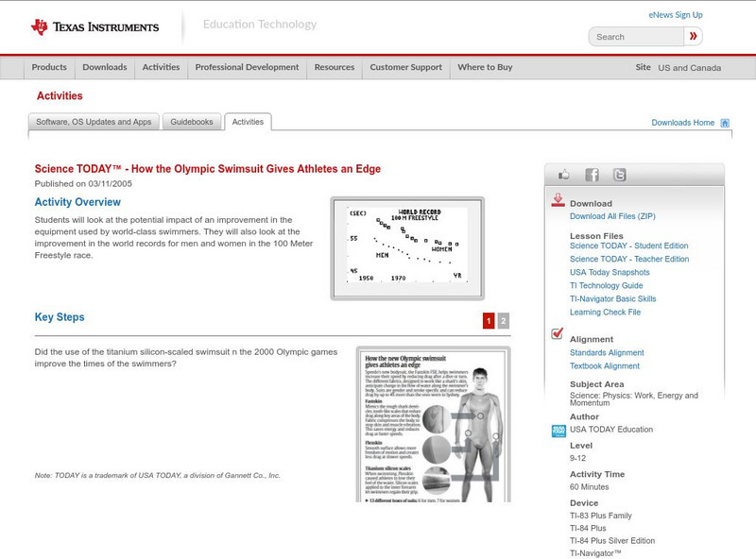Open Science TODAY - Teacher Edition file
The height and width of the screenshot is (559, 756).
coord(629,259)
